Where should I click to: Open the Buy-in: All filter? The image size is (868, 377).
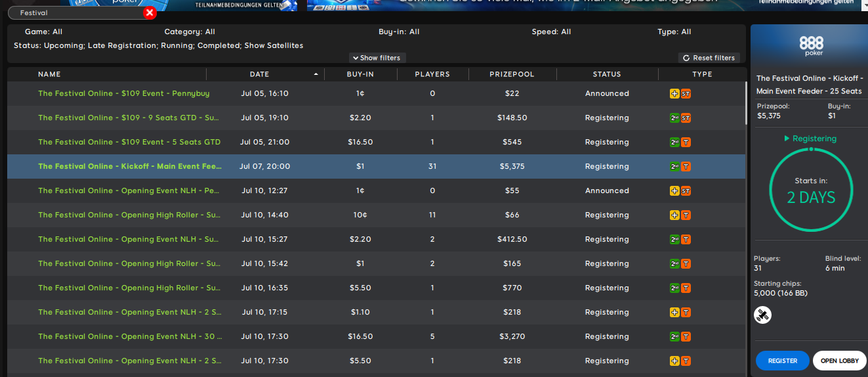point(399,32)
